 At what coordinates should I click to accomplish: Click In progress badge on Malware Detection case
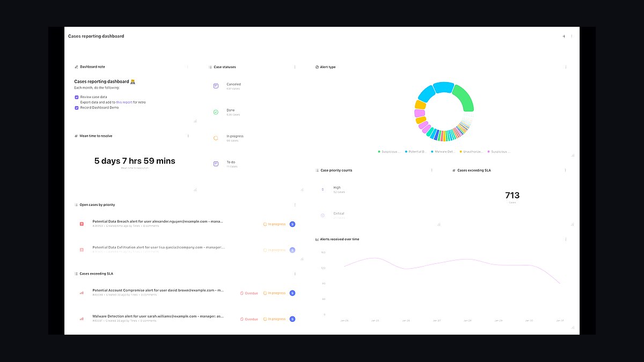[275, 319]
